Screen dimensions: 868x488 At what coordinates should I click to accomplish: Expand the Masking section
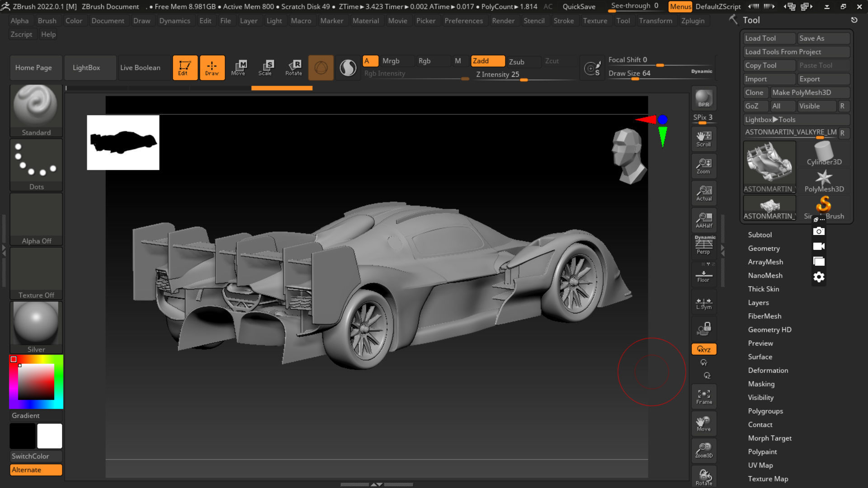coord(761,384)
